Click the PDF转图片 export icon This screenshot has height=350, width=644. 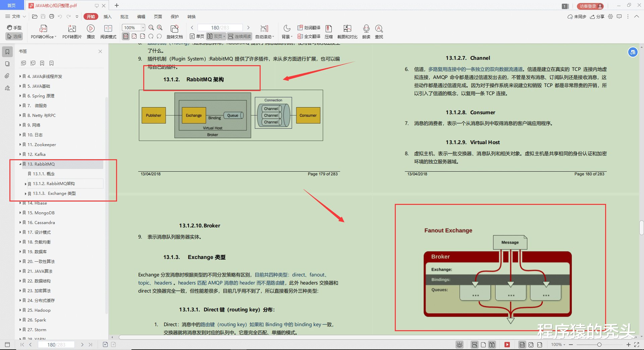[72, 29]
